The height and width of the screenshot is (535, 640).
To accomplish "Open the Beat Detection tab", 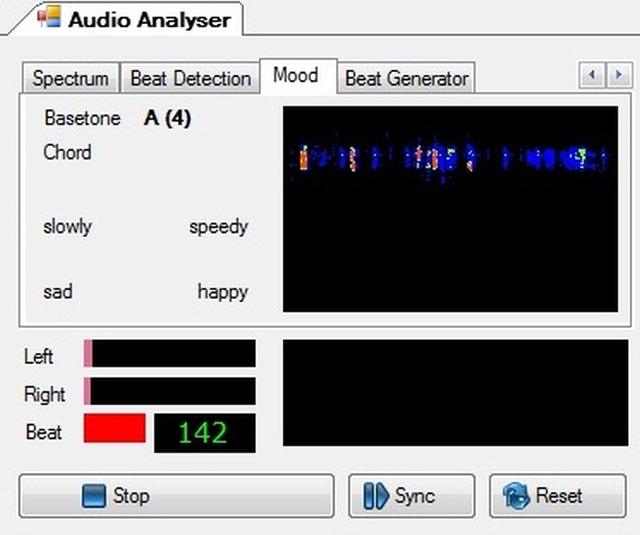I will point(190,78).
